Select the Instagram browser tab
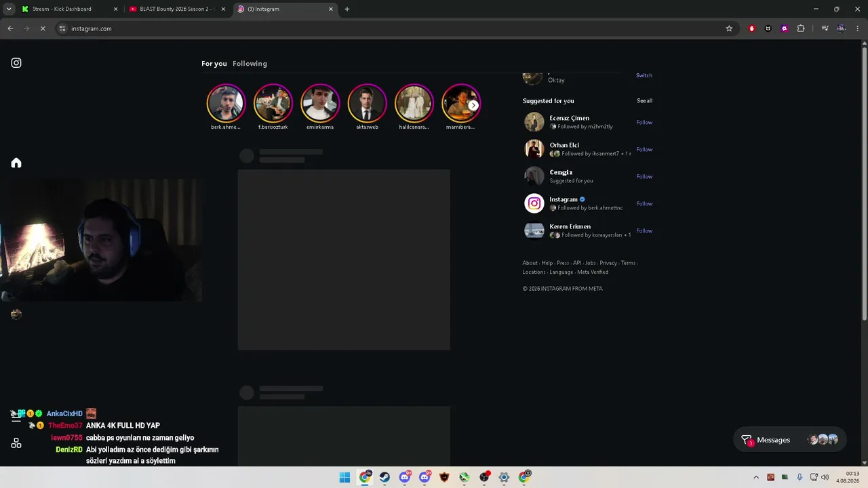This screenshot has width=868, height=488. [284, 9]
